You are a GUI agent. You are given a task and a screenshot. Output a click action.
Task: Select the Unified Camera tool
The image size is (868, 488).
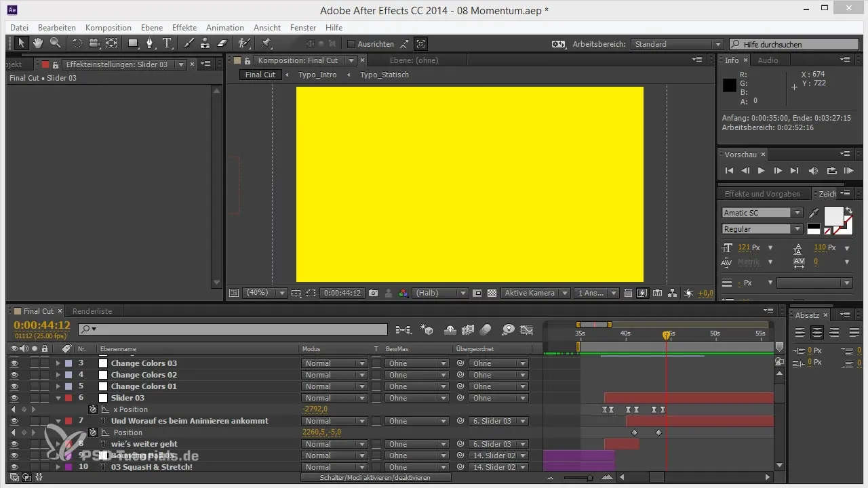click(94, 43)
